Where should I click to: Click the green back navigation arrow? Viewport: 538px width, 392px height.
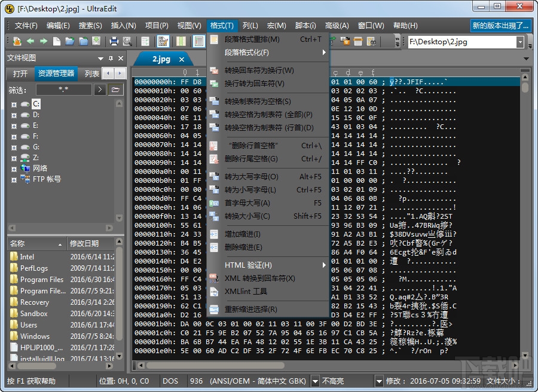click(30, 41)
